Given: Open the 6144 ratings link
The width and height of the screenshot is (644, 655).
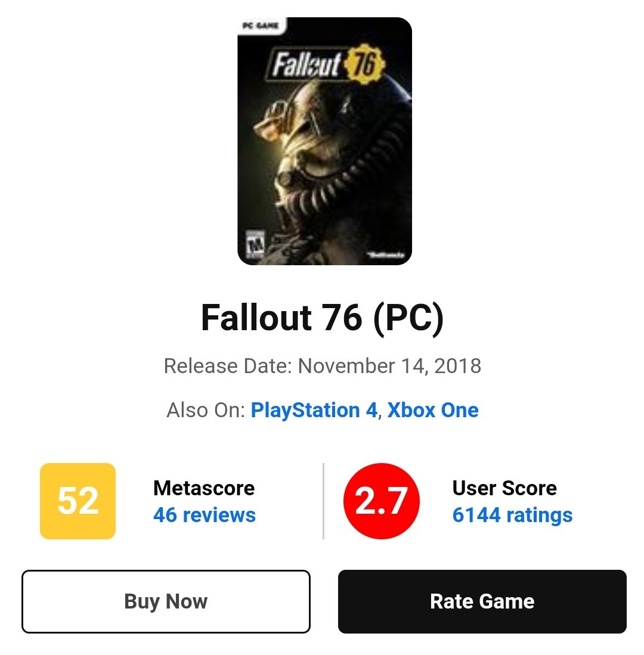Looking at the screenshot, I should click(512, 515).
